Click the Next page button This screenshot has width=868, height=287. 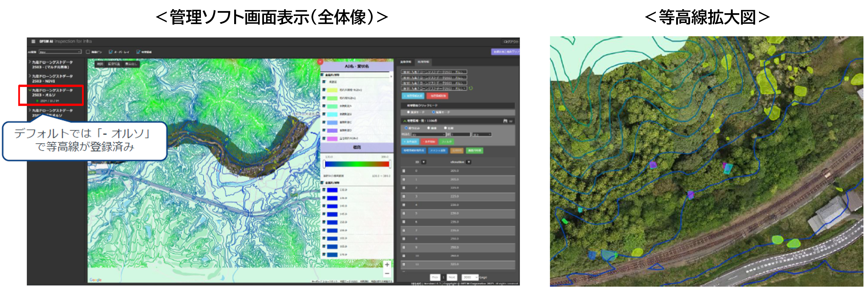tap(452, 277)
